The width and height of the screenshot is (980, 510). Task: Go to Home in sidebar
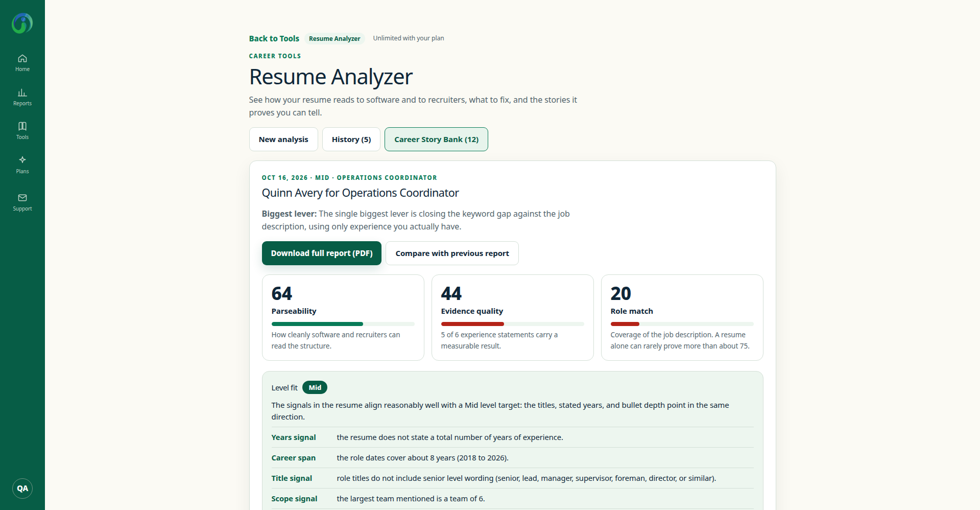22,63
